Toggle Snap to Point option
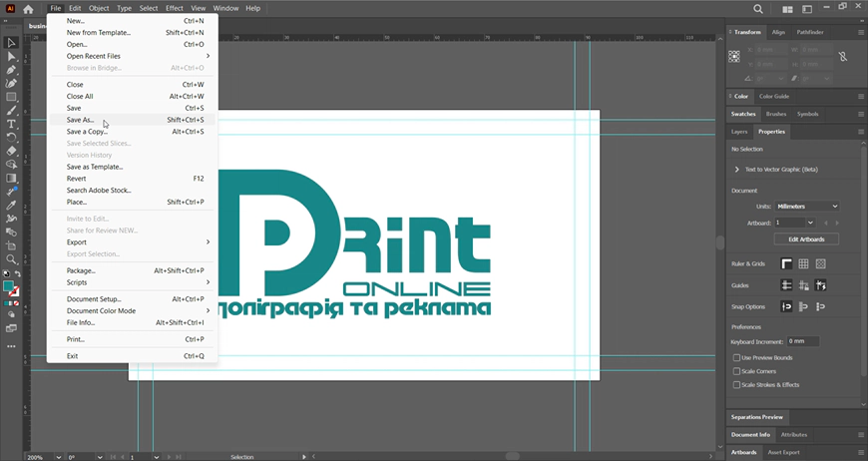This screenshot has width=868, height=461. 786,306
